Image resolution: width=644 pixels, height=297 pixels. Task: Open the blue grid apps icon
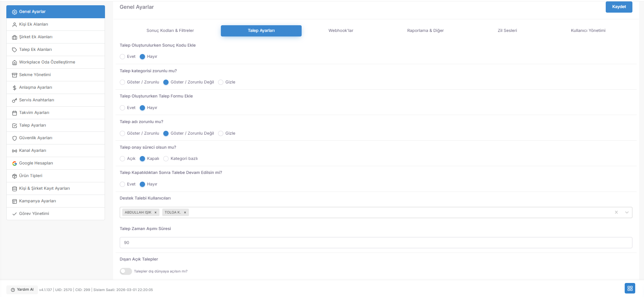tap(630, 288)
